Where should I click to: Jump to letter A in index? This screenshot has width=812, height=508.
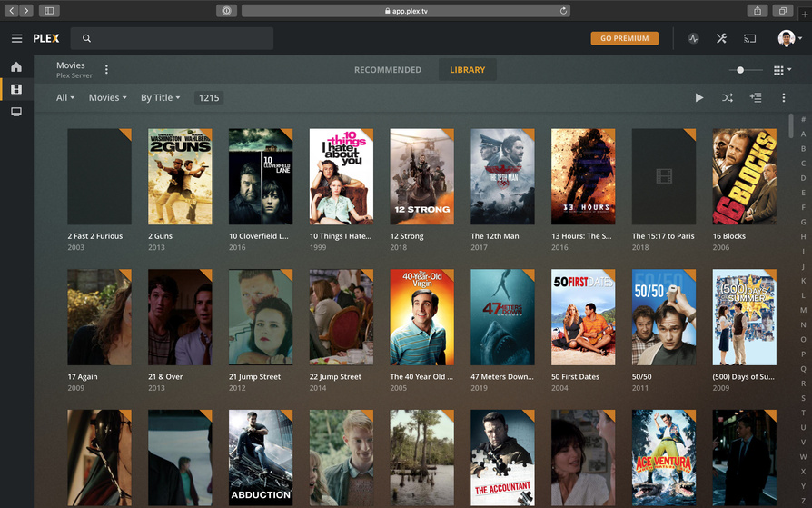[x=803, y=134]
